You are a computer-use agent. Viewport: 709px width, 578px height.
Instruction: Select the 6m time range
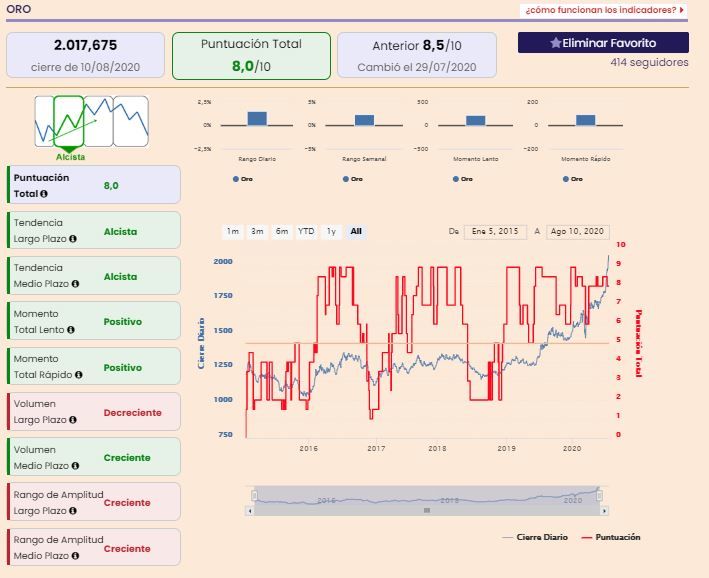pyautogui.click(x=282, y=232)
